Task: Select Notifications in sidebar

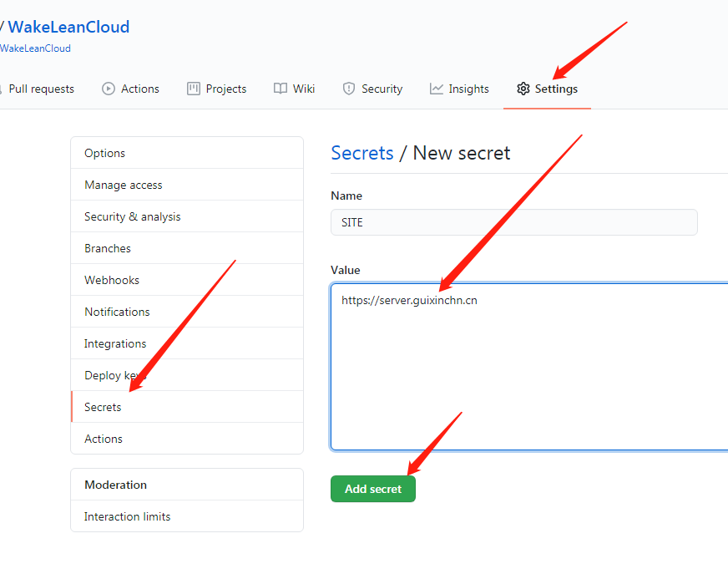Action: [x=117, y=312]
